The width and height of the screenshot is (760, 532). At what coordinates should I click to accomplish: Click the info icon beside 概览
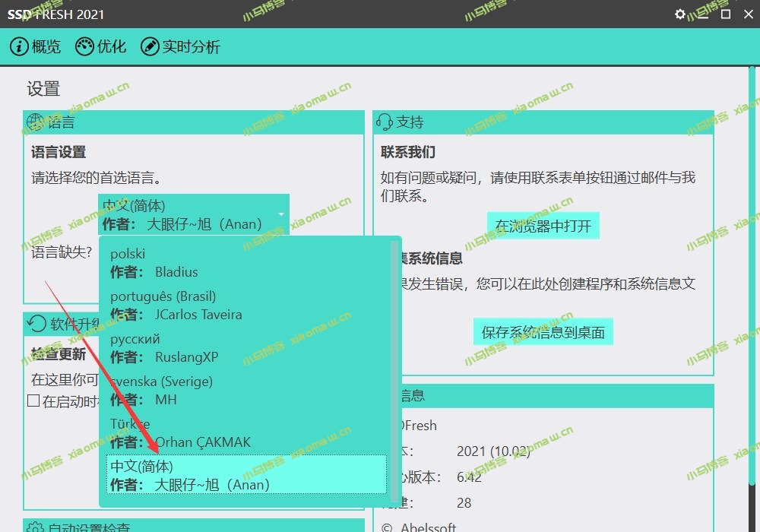pos(20,46)
